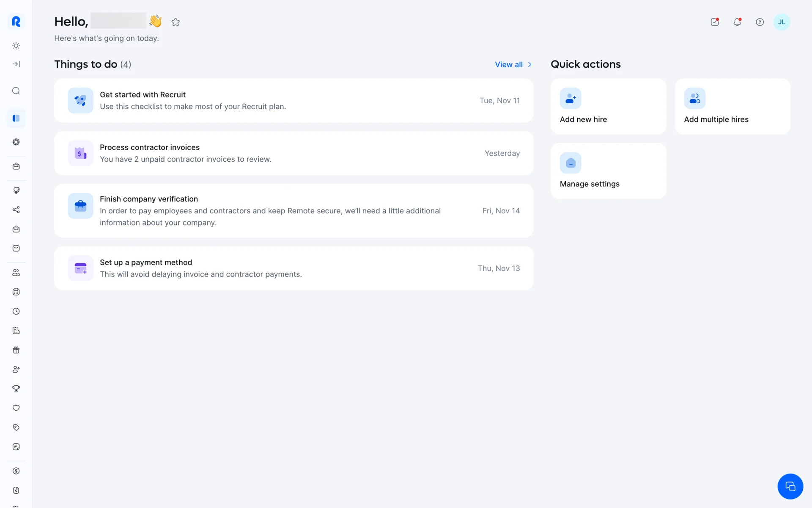Click the clock time-tracking sidebar icon
812x508 pixels.
[16, 311]
